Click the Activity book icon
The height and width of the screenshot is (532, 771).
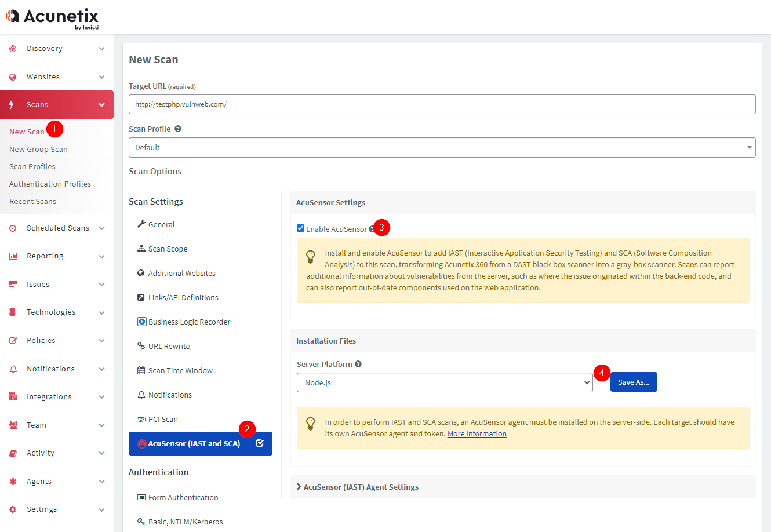pos(13,453)
